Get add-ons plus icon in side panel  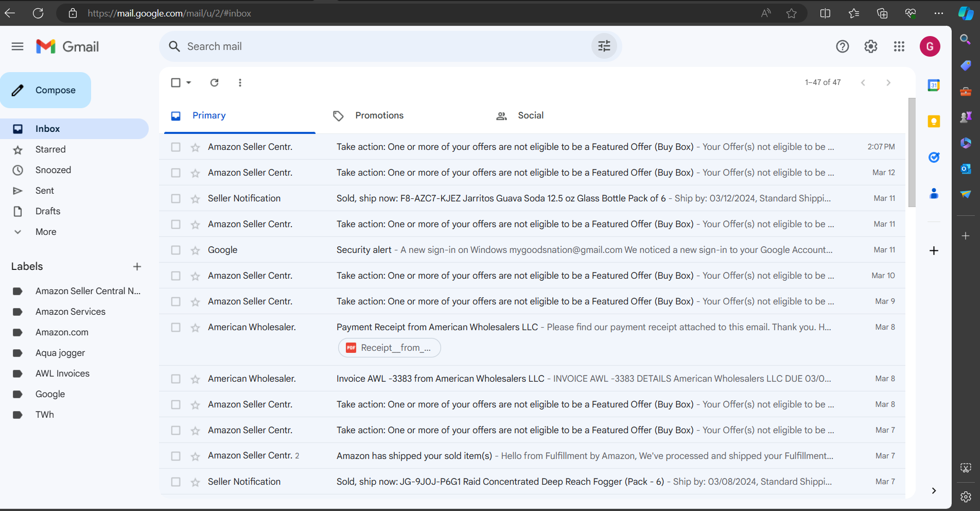(934, 251)
